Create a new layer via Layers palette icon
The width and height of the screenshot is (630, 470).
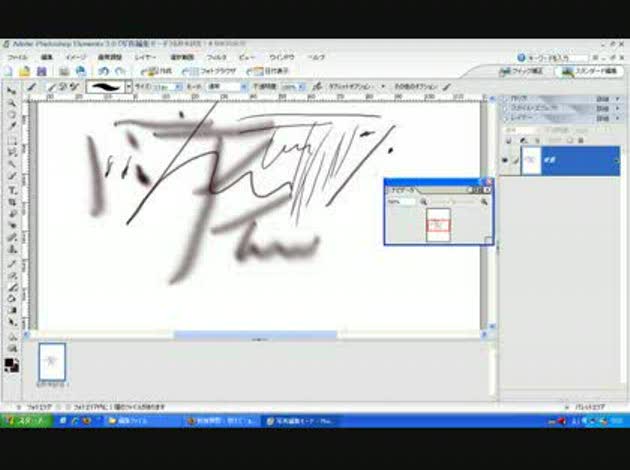[x=508, y=141]
